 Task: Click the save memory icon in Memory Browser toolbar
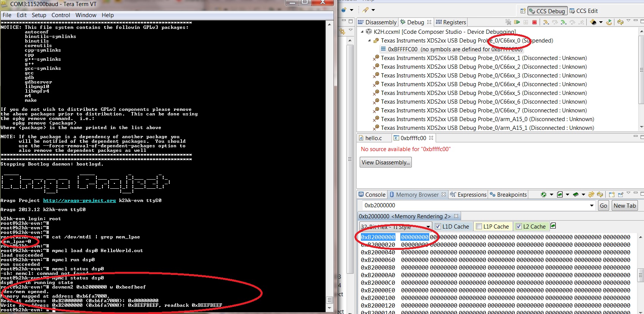560,194
